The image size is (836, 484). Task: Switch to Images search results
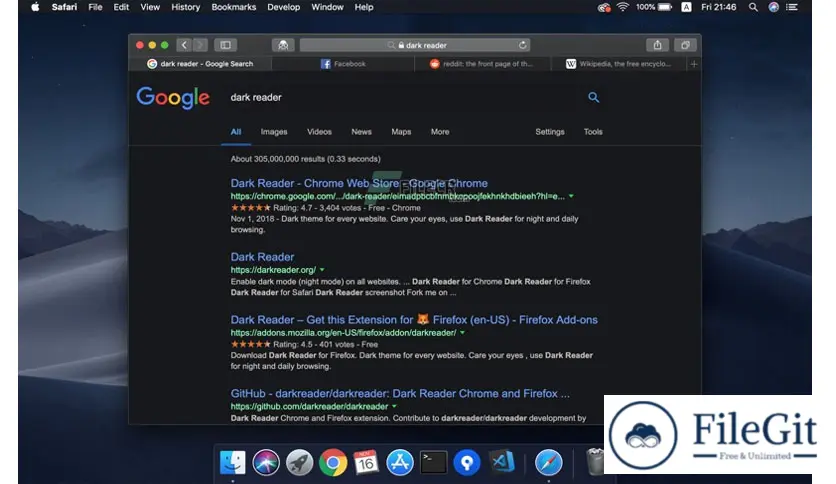pos(274,132)
